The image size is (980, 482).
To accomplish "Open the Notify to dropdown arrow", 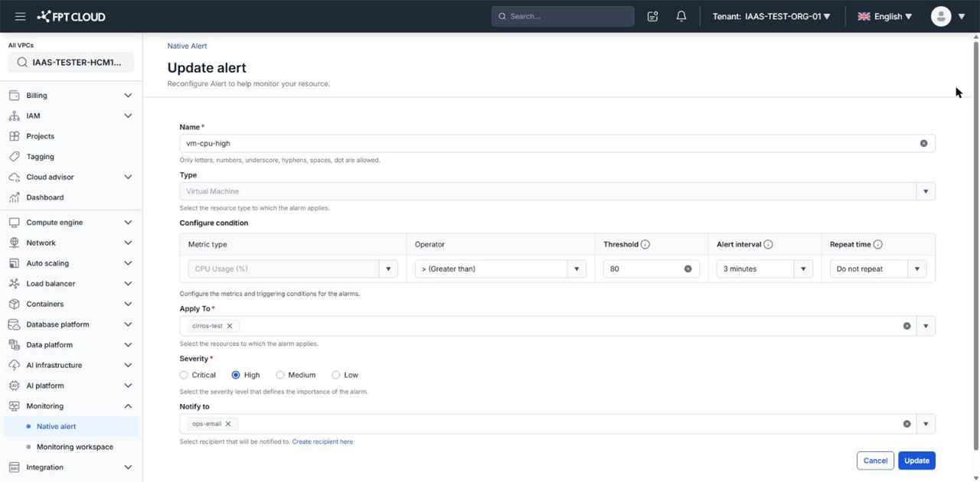I will point(926,424).
